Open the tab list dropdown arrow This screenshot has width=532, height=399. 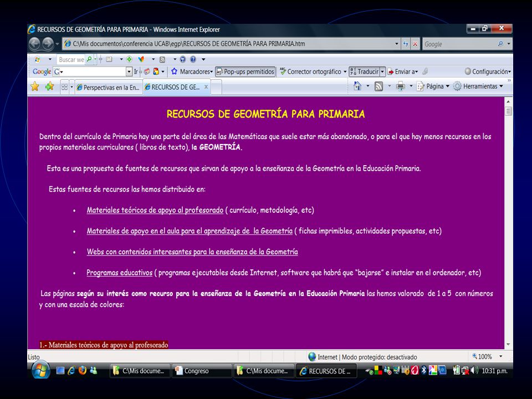pyautogui.click(x=71, y=87)
